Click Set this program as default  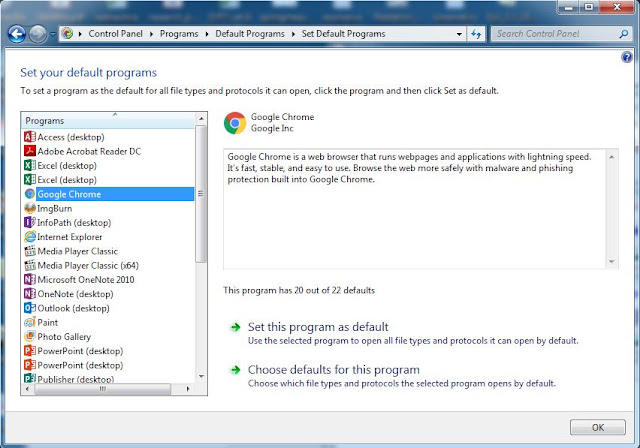tap(318, 327)
